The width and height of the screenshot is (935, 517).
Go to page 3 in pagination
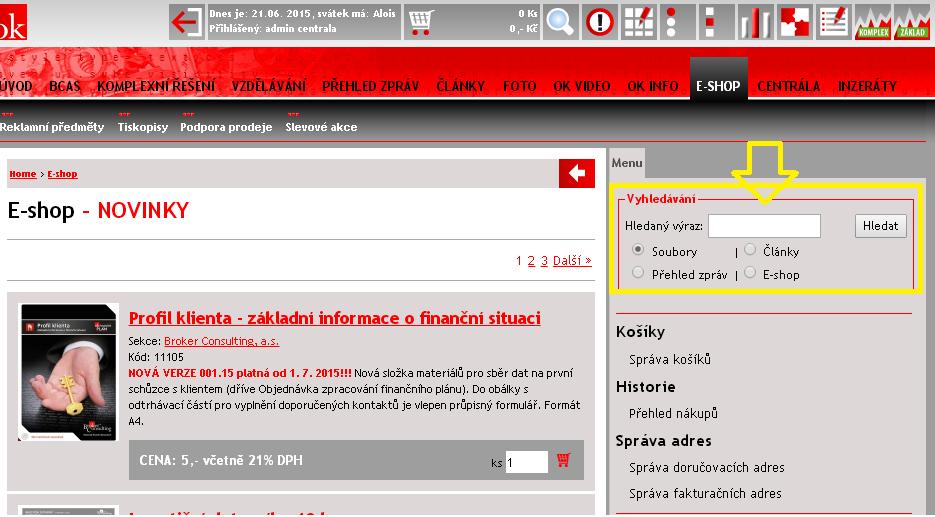[x=544, y=261]
